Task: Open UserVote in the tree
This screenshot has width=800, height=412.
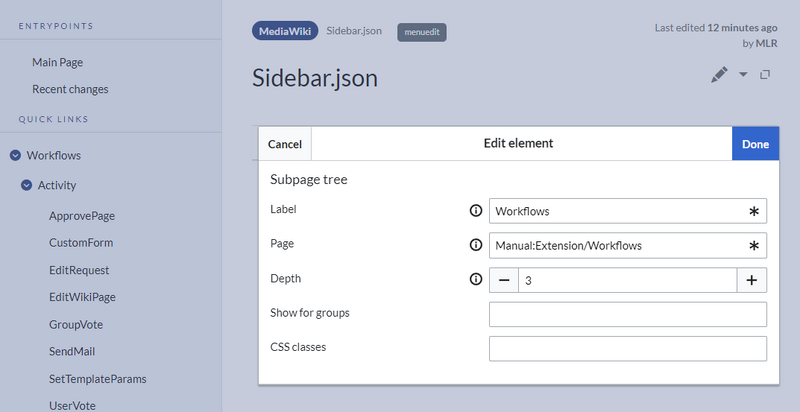Action: 72,406
